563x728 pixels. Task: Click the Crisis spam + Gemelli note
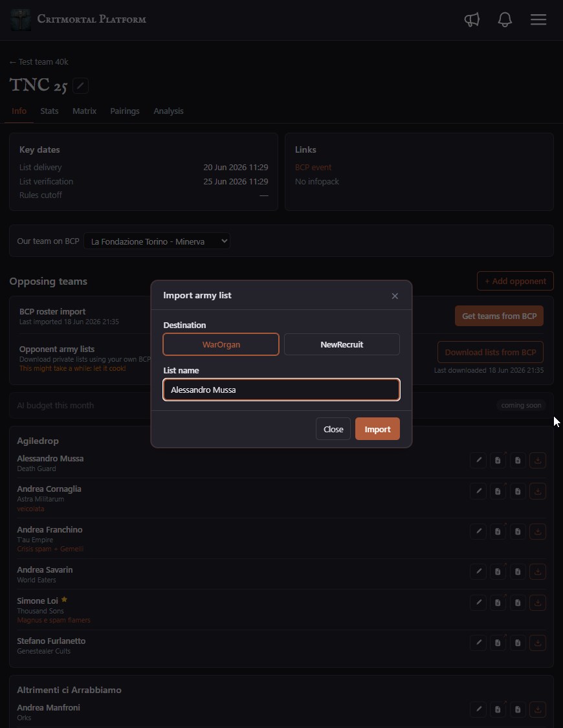(50, 549)
